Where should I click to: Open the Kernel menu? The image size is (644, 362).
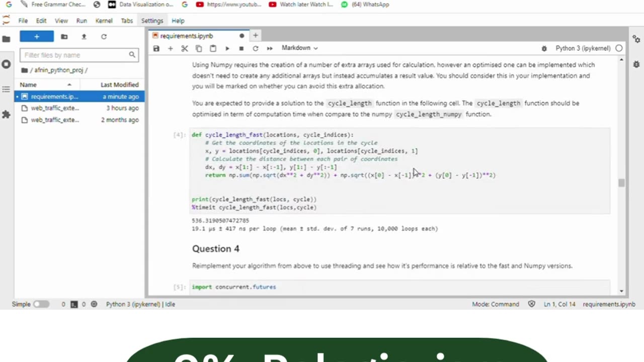coord(104,21)
